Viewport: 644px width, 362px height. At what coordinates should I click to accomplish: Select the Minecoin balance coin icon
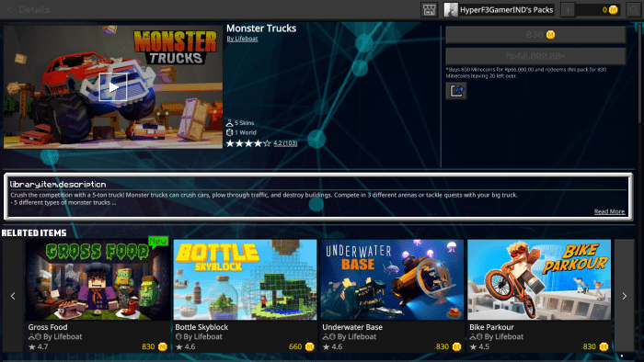(613, 10)
